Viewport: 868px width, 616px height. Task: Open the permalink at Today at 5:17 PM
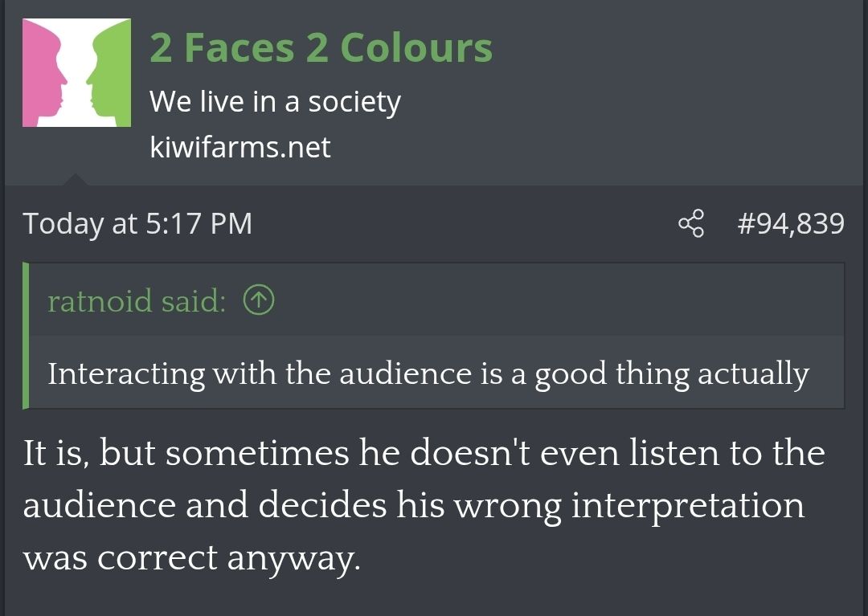[x=137, y=224]
